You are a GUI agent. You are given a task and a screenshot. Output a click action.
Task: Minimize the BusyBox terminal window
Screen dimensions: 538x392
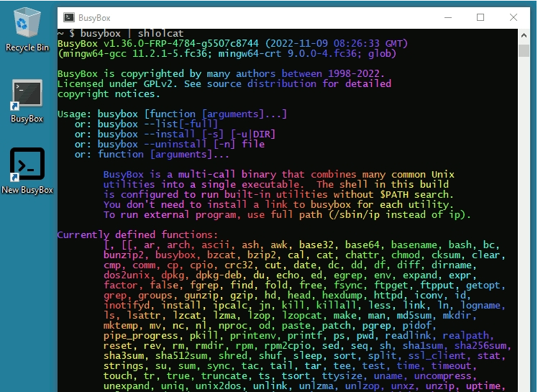tap(448, 17)
